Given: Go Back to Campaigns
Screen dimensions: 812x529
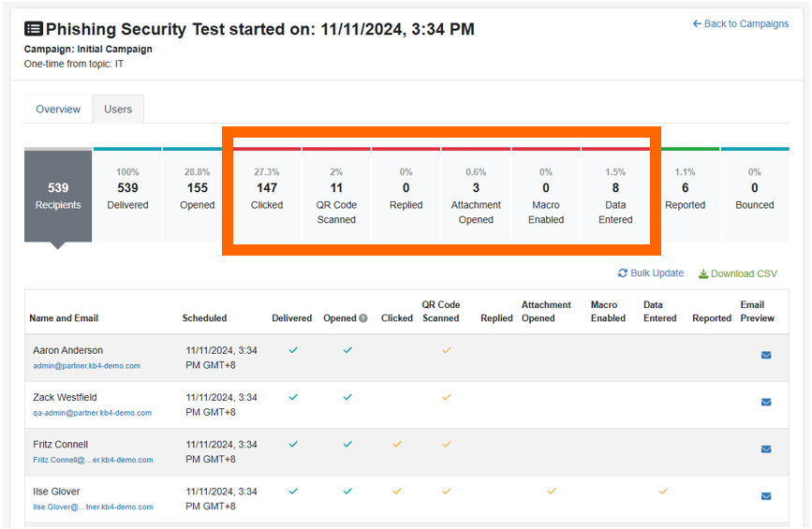Looking at the screenshot, I should tap(741, 23).
